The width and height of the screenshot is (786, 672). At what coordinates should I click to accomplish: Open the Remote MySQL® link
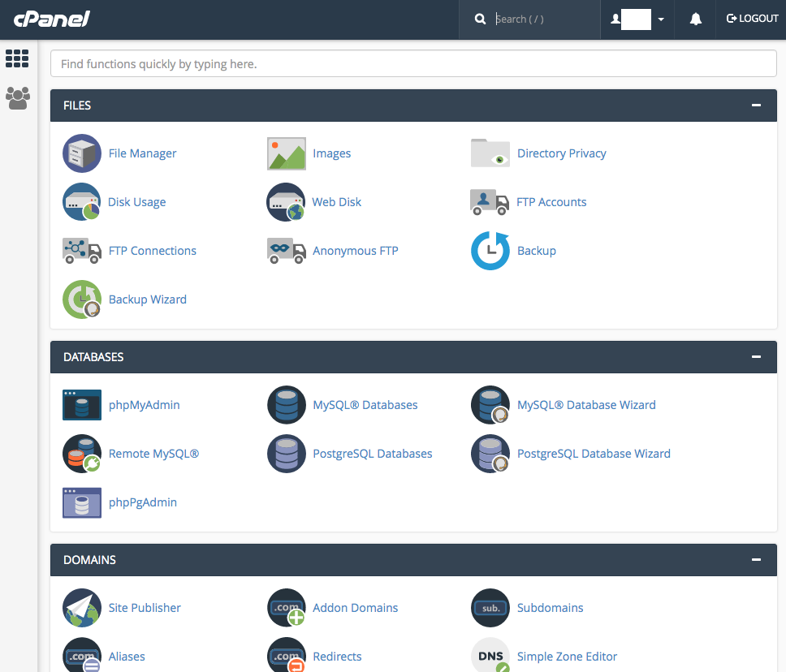pos(154,454)
